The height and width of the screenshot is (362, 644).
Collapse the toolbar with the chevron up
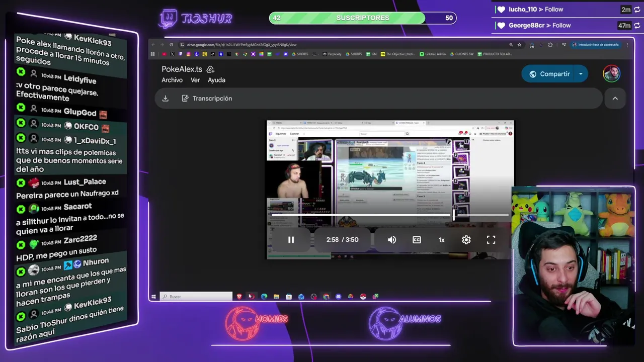pyautogui.click(x=615, y=99)
